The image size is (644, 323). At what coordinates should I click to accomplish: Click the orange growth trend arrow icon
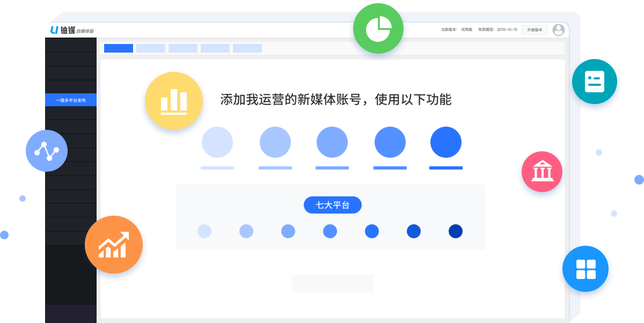click(x=114, y=245)
